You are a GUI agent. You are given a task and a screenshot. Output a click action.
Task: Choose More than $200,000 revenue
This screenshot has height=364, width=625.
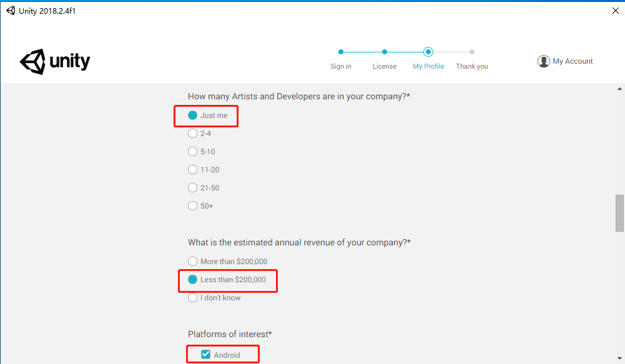192,261
